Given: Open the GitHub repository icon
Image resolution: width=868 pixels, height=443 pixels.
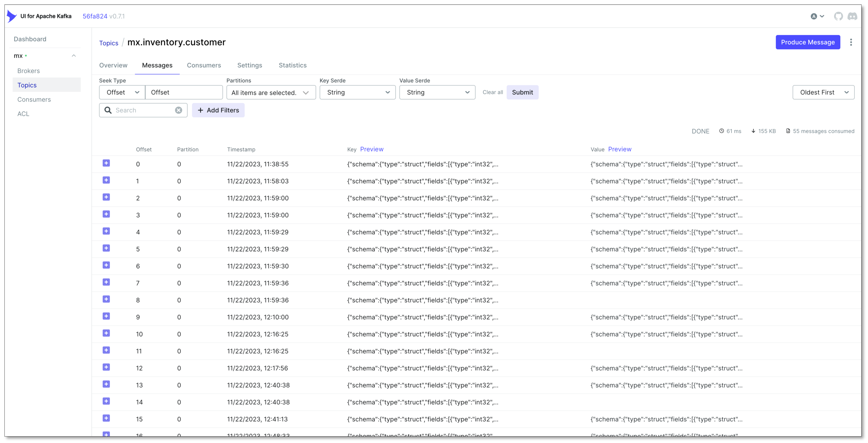Looking at the screenshot, I should tap(838, 16).
